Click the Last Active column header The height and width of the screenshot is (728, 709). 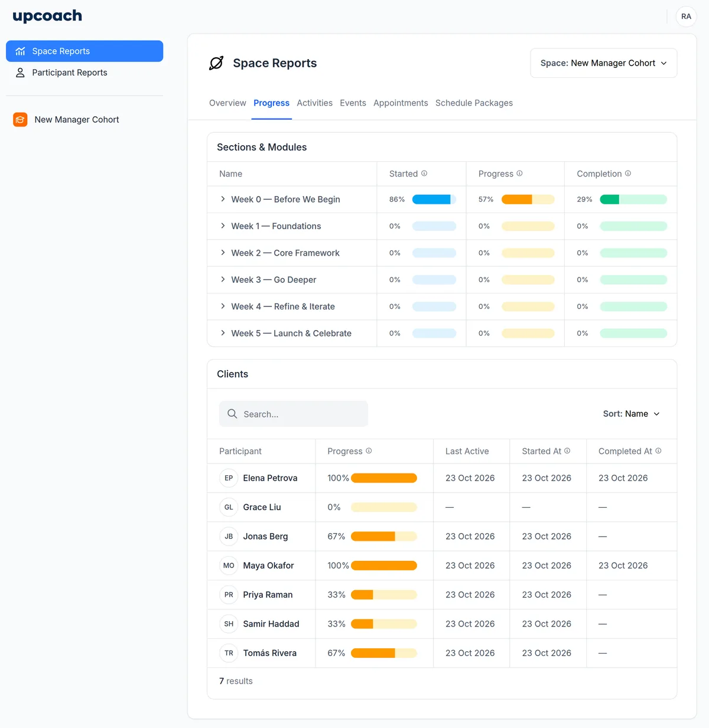tap(467, 451)
